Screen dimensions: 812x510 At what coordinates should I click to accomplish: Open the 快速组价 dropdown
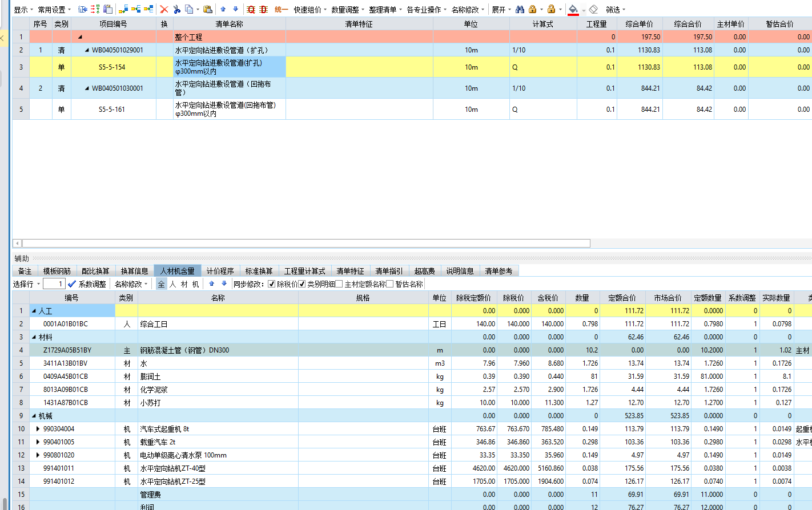point(310,10)
